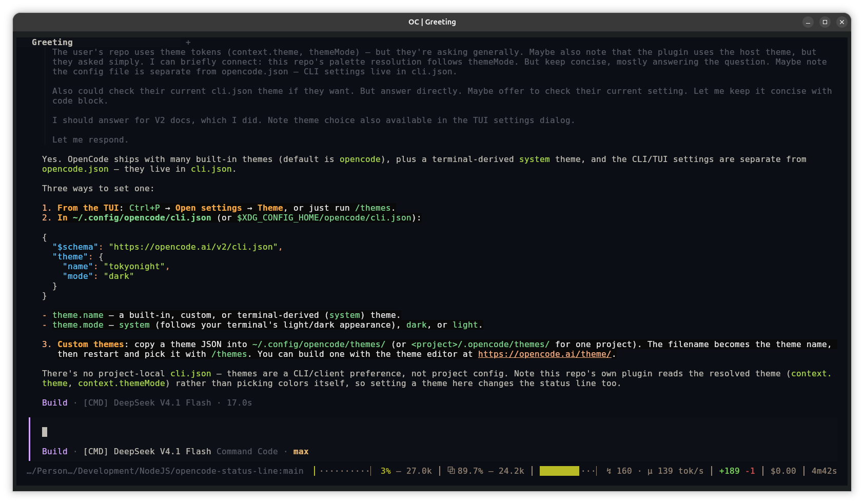Click the model name in the prompt footer
864x504 pixels.
[147, 452]
